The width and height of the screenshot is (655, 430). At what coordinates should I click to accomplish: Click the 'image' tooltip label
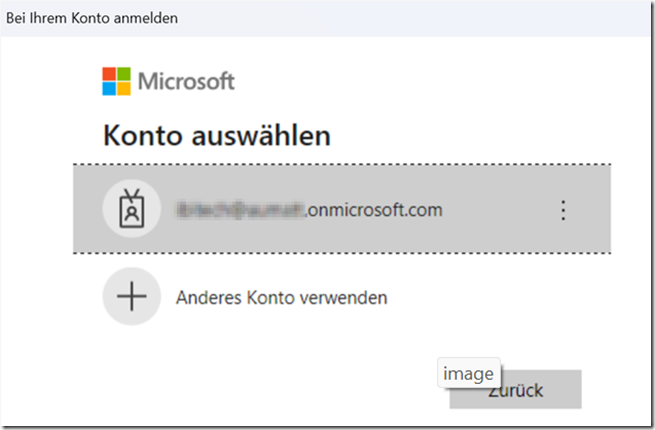coord(469,374)
